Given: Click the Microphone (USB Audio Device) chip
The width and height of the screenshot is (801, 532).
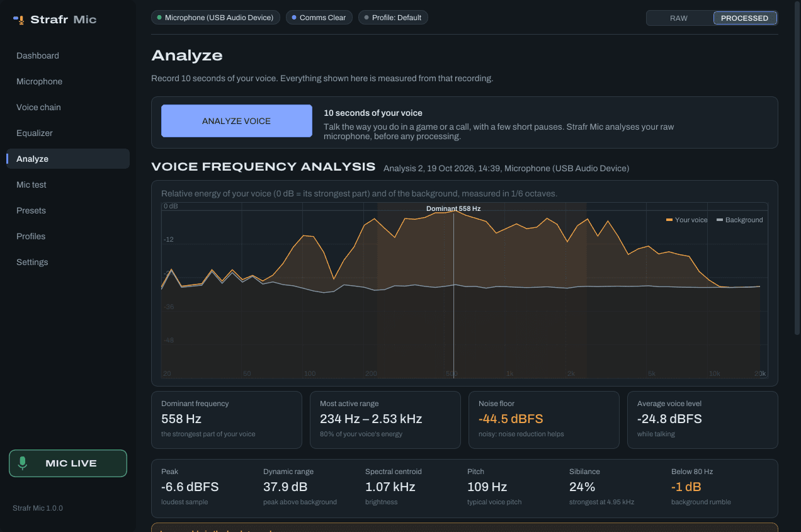Looking at the screenshot, I should [x=215, y=18].
